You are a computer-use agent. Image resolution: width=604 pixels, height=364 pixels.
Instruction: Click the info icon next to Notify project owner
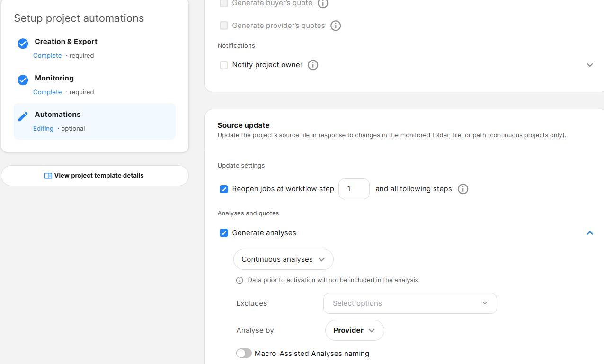313,65
